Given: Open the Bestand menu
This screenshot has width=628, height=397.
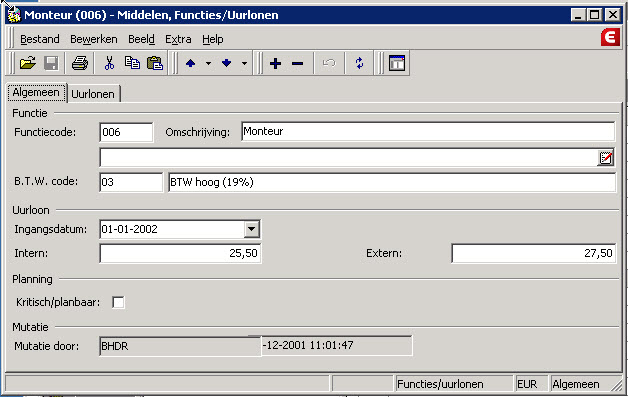Looking at the screenshot, I should point(40,39).
